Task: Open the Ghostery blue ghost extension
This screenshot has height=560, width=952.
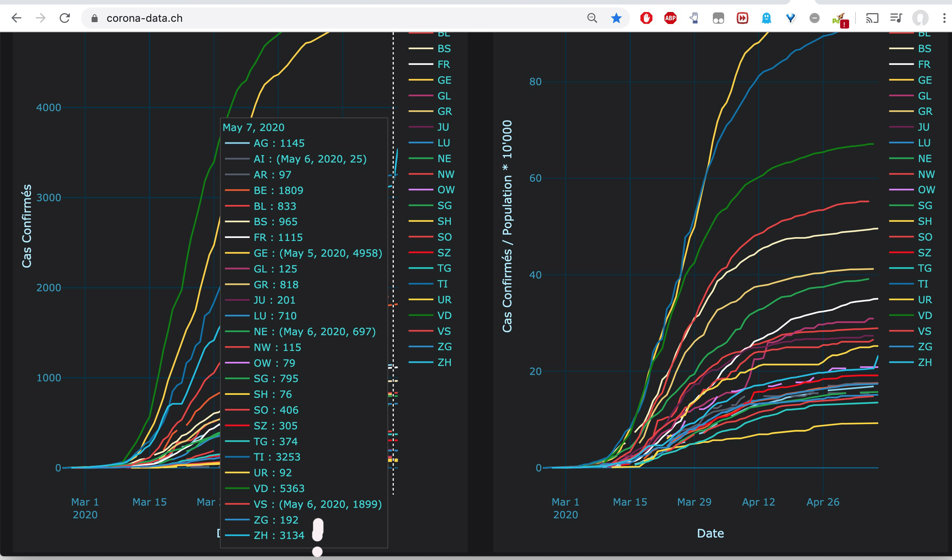Action: 766,18
